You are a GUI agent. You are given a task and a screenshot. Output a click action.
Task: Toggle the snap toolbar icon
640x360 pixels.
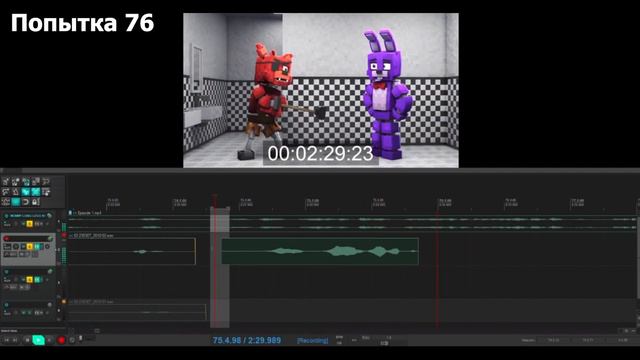click(x=25, y=202)
